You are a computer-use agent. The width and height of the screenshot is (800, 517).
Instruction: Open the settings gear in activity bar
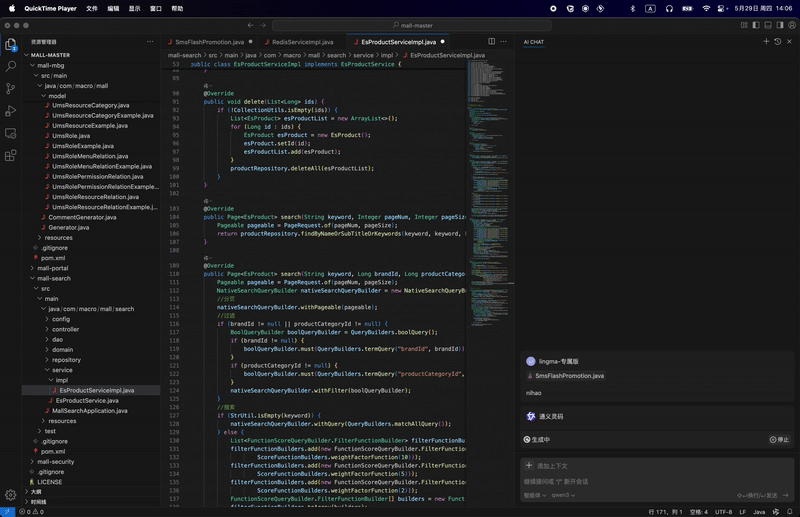point(11,494)
